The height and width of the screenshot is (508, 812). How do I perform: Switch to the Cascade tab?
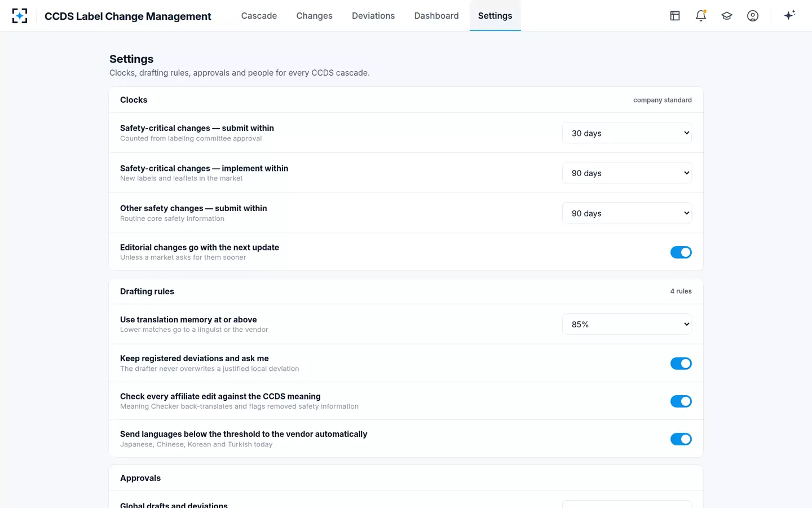coord(259,16)
